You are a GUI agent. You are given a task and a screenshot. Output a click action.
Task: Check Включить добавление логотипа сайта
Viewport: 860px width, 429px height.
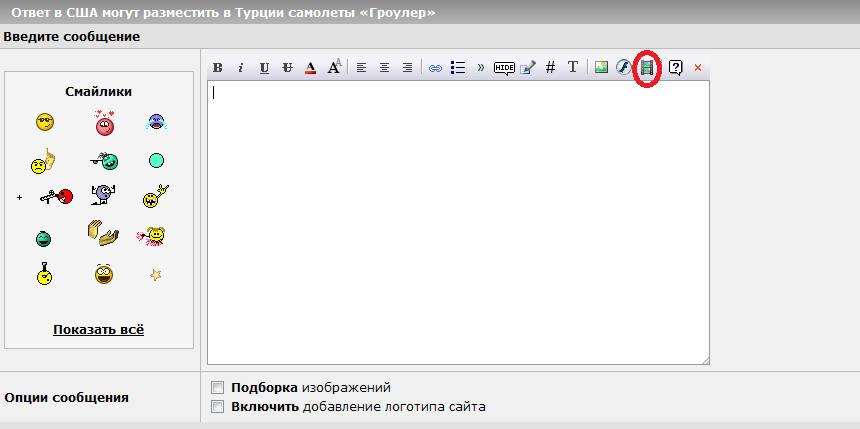coord(218,407)
